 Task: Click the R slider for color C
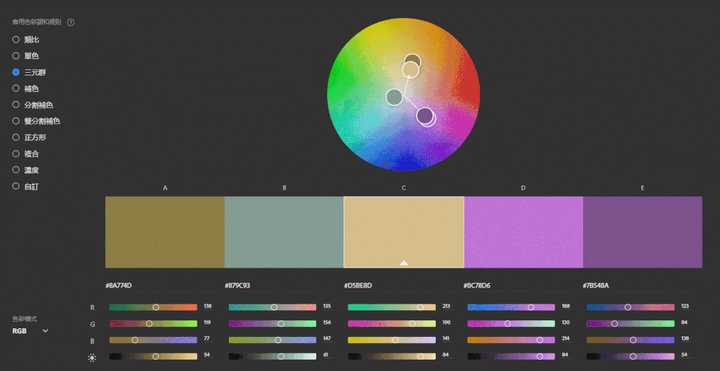point(392,307)
